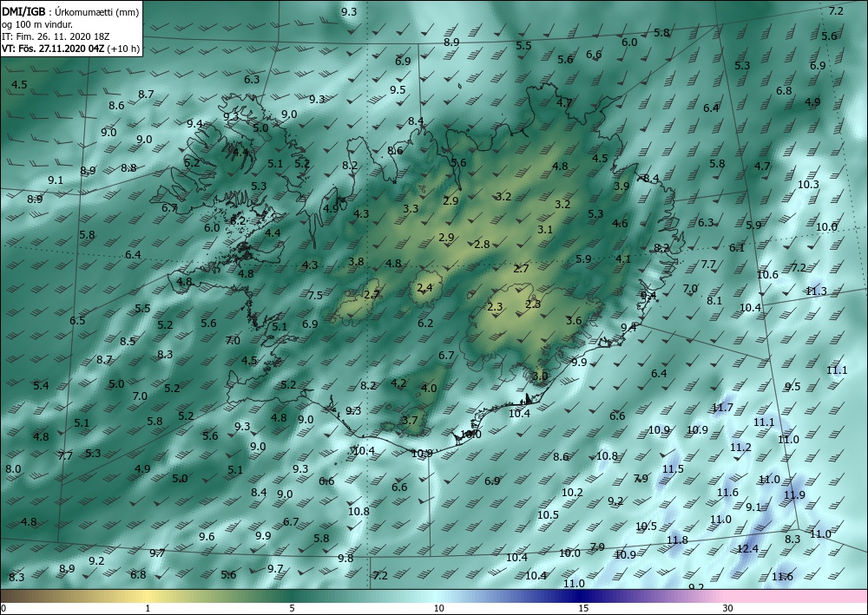Click the color scale label '30'
This screenshot has width=868, height=615.
[x=728, y=608]
